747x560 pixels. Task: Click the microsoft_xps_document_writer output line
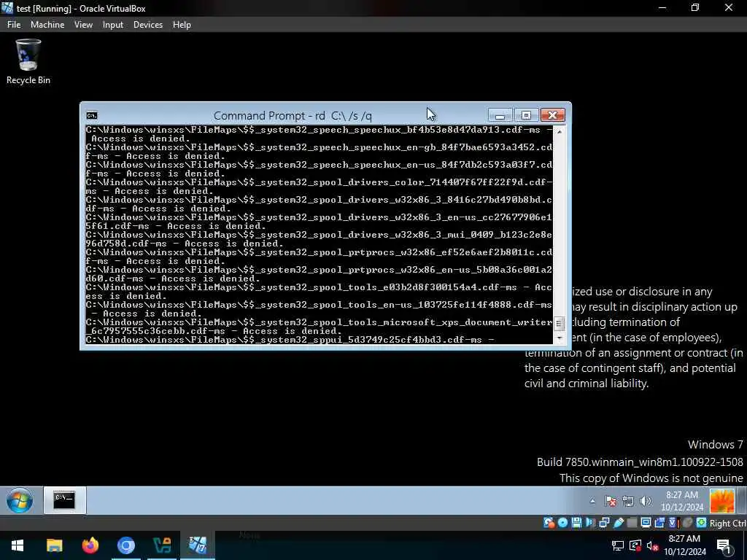click(x=319, y=327)
